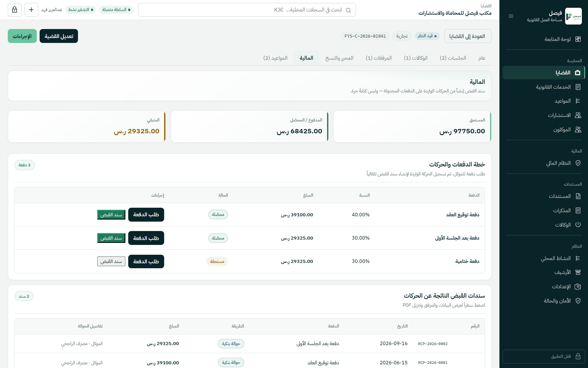Click القضايا breadcrumb at top
Viewport: 588px width, 368px height.
click(486, 6)
